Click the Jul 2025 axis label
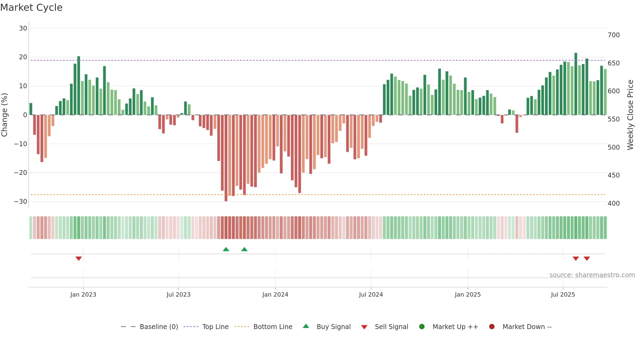This screenshot has width=644, height=362. pyautogui.click(x=563, y=294)
